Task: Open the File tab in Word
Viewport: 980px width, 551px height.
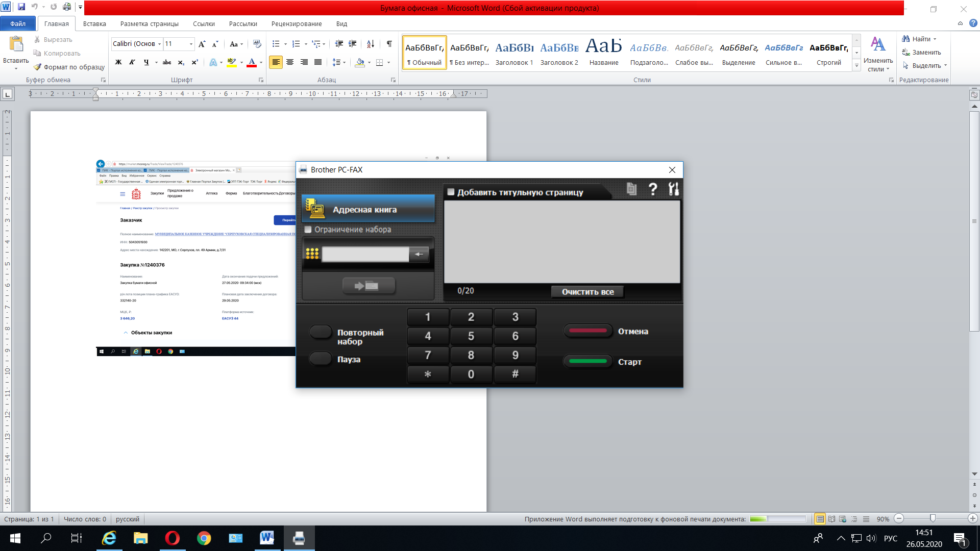Action: pos(18,23)
